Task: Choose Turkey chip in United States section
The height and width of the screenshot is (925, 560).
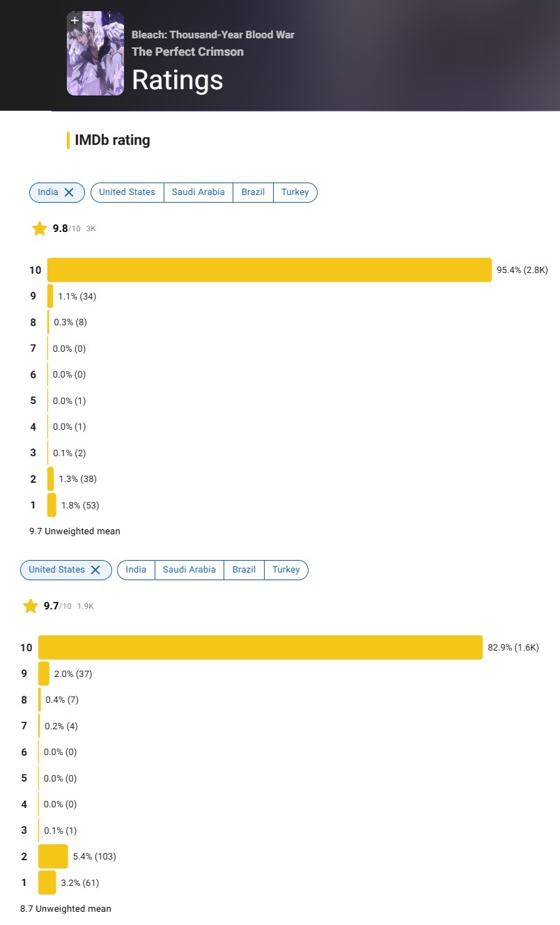Action: click(x=286, y=570)
